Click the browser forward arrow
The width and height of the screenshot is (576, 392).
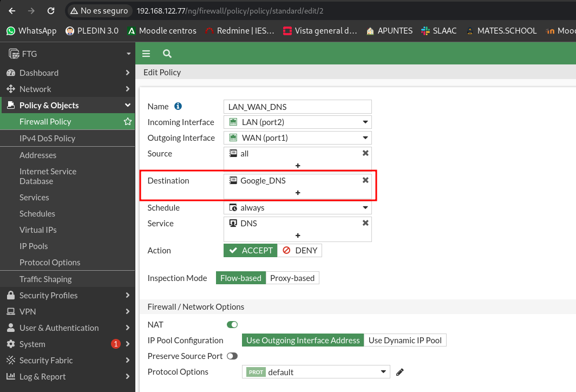(x=31, y=11)
